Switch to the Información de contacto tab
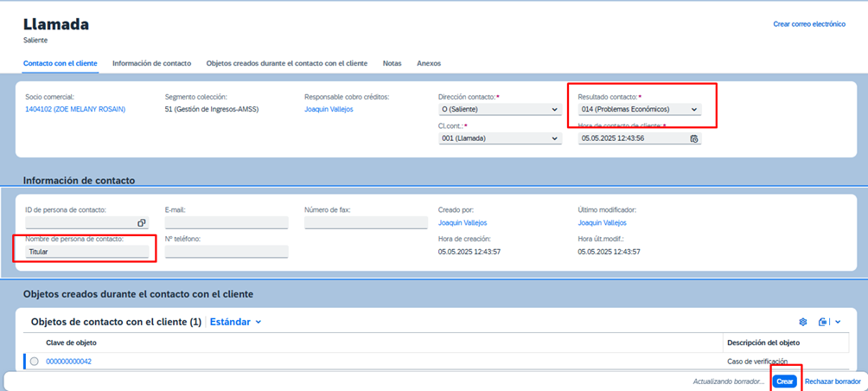This screenshot has height=391, width=868. tap(151, 63)
